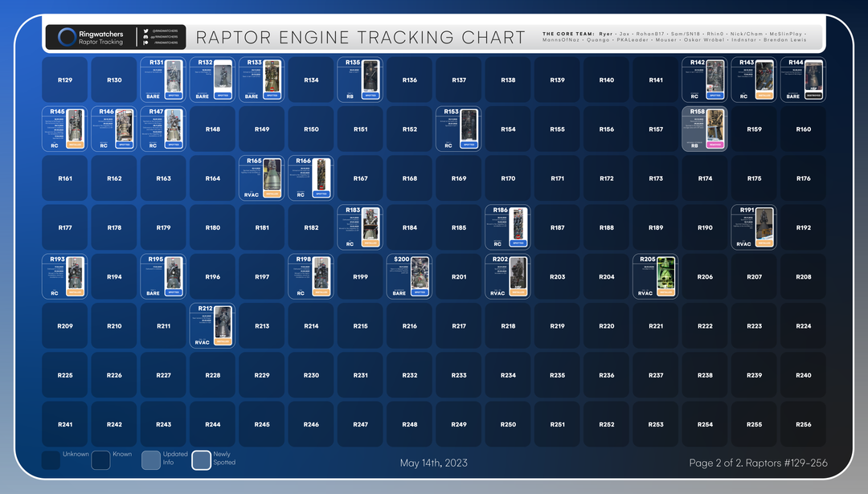Click the Discord icon in header
Viewport: 868px width, 494px height.
[146, 37]
